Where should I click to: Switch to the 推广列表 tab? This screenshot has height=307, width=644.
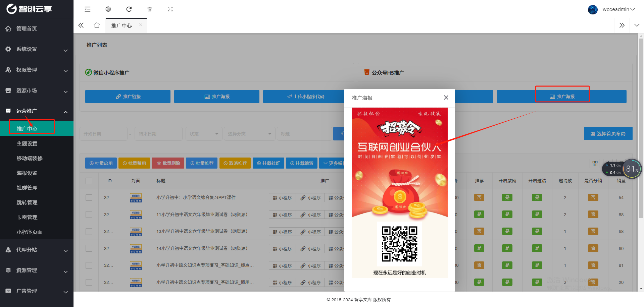(x=97, y=45)
